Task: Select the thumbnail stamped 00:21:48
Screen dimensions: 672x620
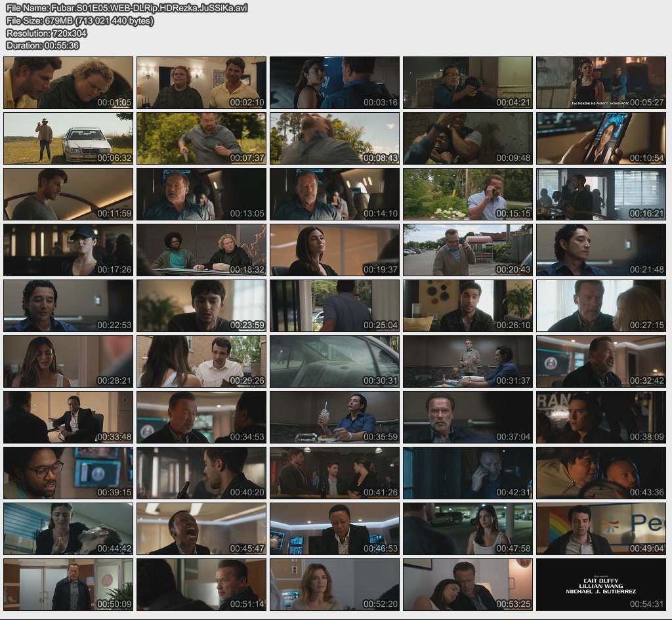Action: point(601,250)
